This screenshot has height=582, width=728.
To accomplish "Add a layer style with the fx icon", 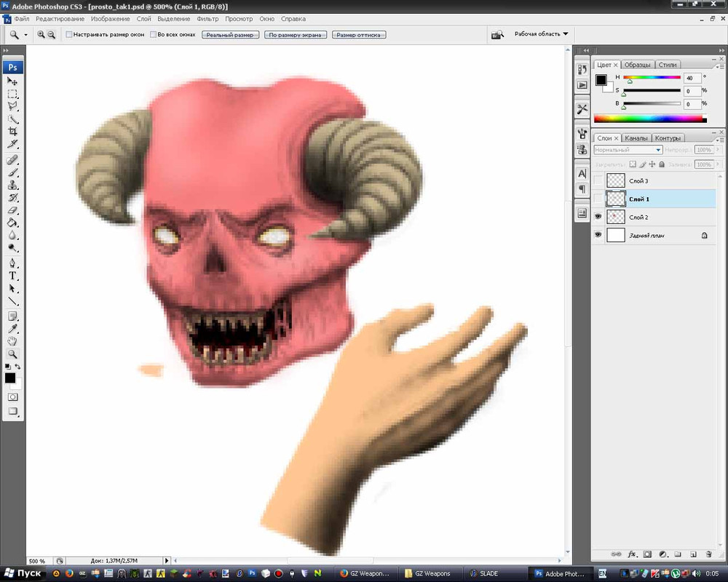I will coord(632,554).
